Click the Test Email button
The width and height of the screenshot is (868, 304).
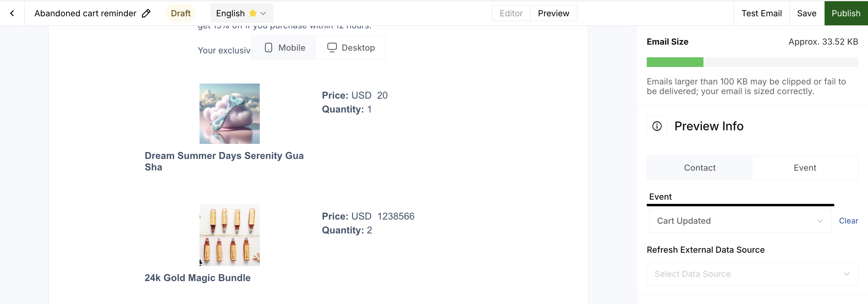point(761,13)
